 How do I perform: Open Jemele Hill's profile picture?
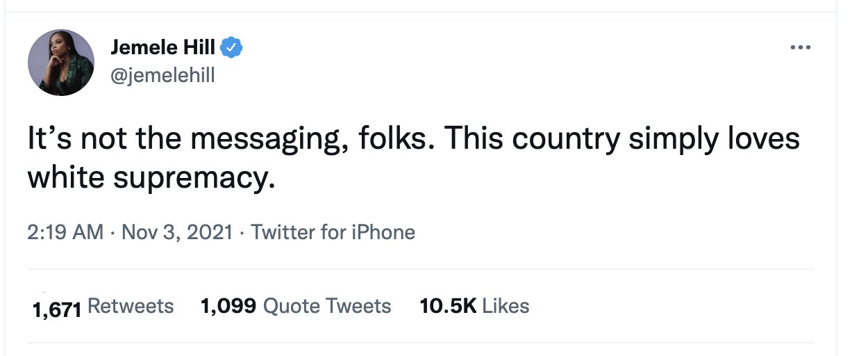[x=60, y=62]
